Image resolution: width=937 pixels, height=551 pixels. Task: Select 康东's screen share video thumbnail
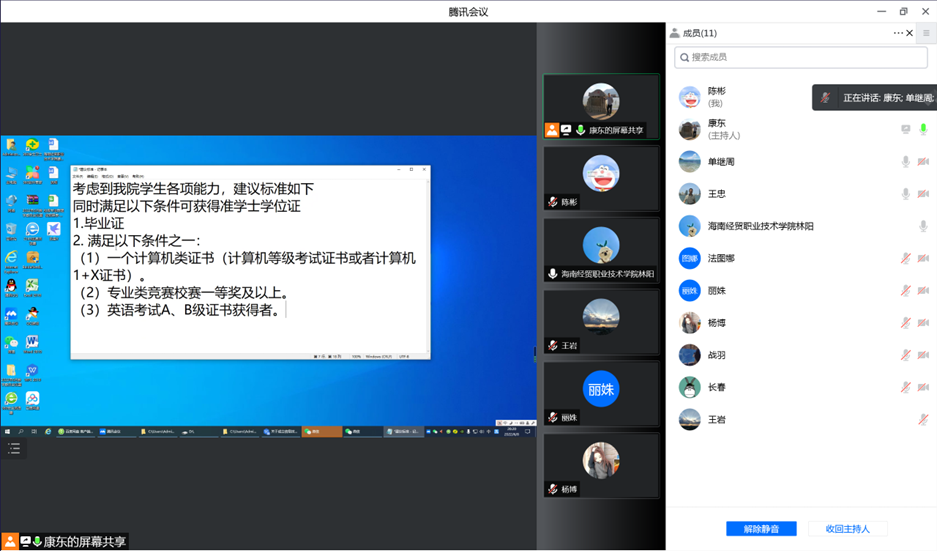point(601,106)
